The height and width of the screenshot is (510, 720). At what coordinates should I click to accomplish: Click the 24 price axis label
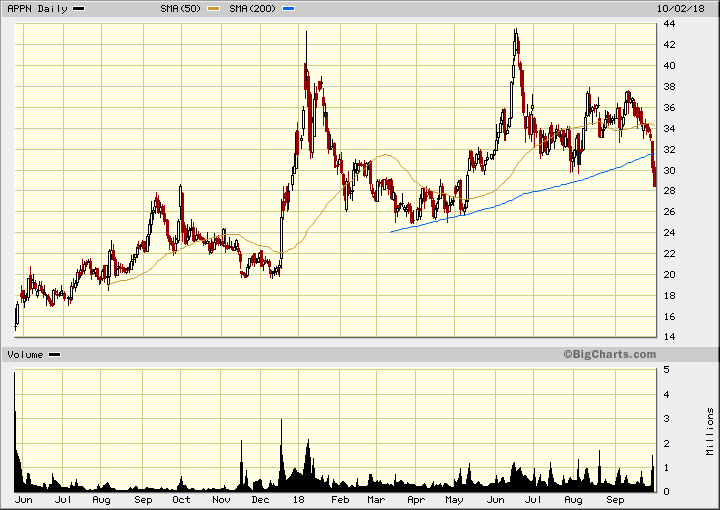(669, 233)
